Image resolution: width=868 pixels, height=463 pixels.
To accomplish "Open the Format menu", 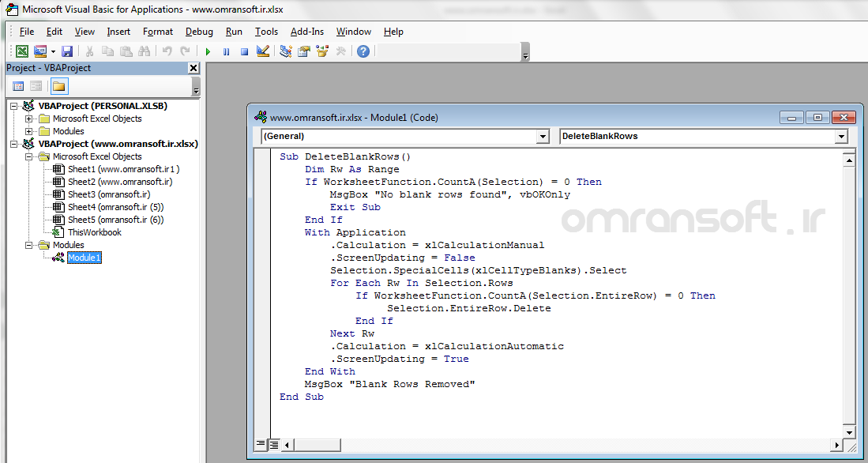I will [x=158, y=32].
